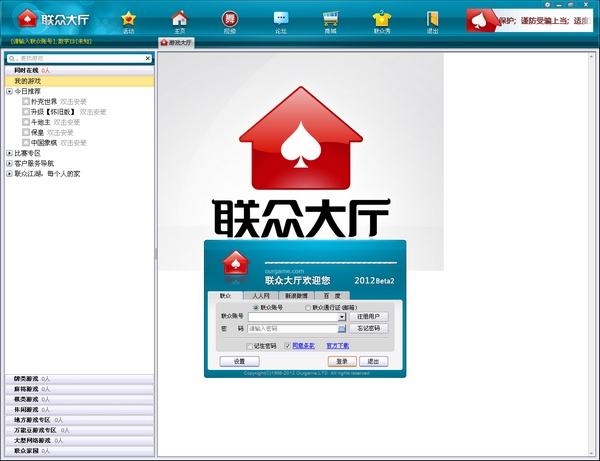Collapse the 今日推荐 tree node
Image resolution: width=600 pixels, height=461 pixels.
click(10, 91)
